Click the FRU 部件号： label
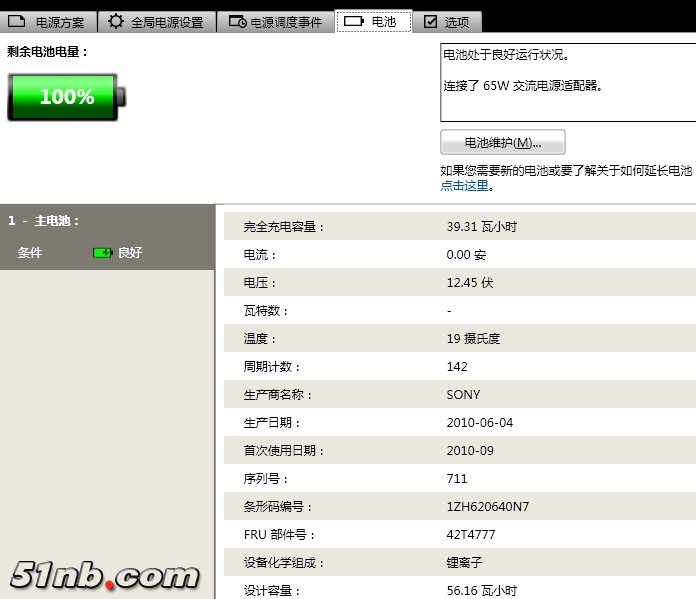This screenshot has width=696, height=599. [x=279, y=535]
